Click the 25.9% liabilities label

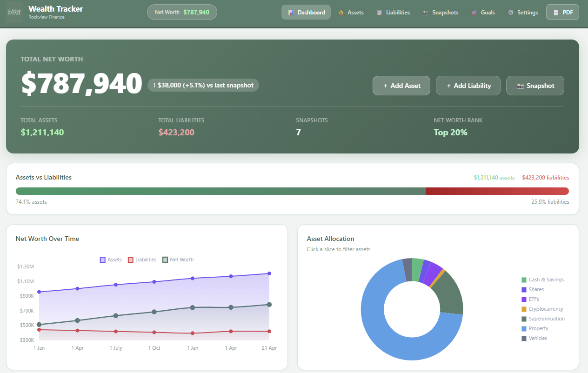coord(550,202)
